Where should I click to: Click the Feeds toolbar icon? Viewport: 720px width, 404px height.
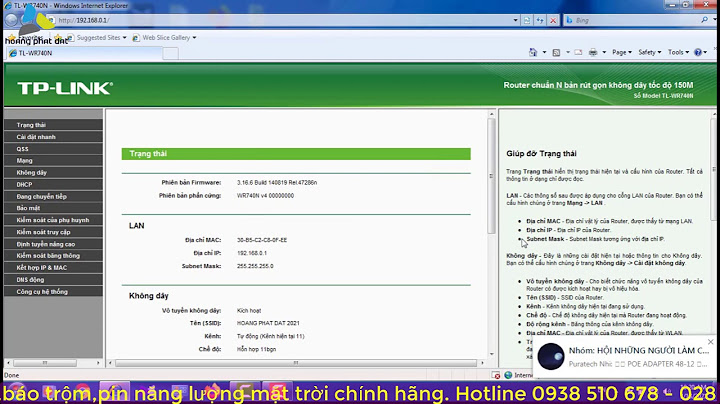[557, 52]
